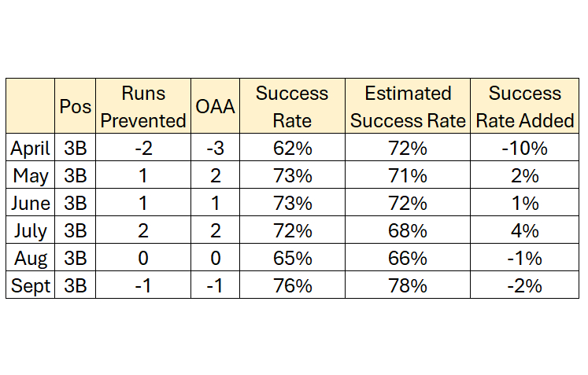588x375 pixels.
Task: Select July's 68% Estimated Success Rate cell
Action: 408,231
